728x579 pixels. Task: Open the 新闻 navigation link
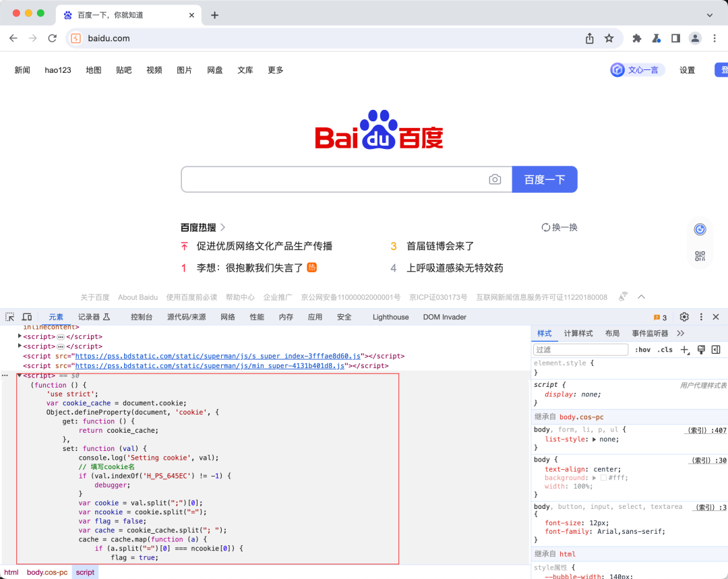pyautogui.click(x=22, y=70)
